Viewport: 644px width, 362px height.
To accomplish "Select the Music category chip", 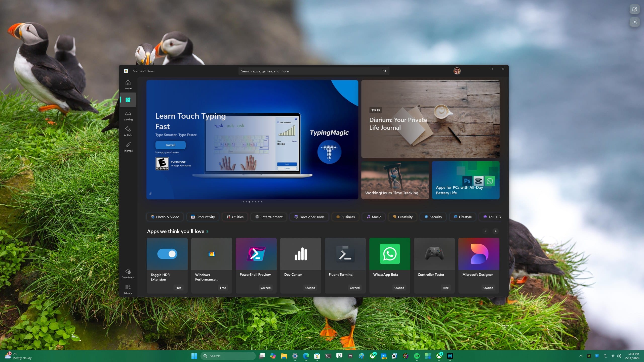I will point(374,217).
